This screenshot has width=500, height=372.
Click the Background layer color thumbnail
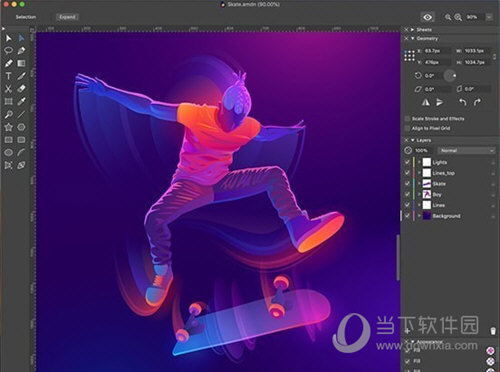point(427,216)
